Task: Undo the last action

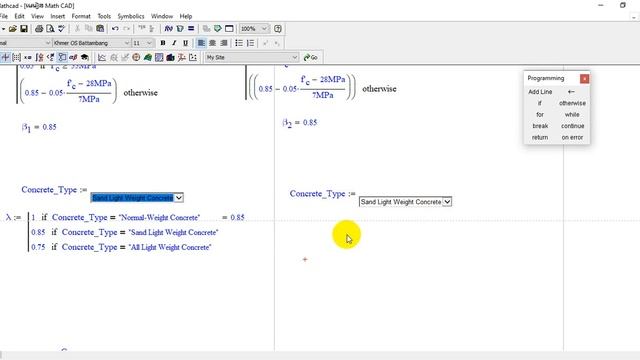Action: tap(115, 29)
